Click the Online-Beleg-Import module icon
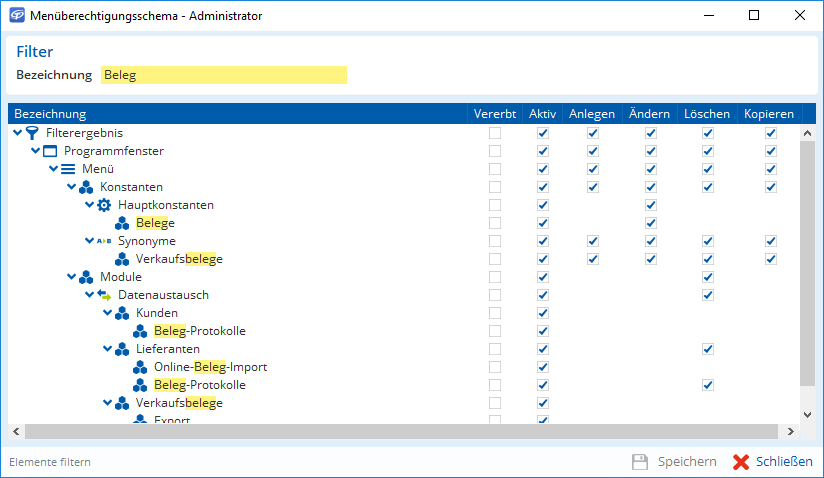 point(140,367)
